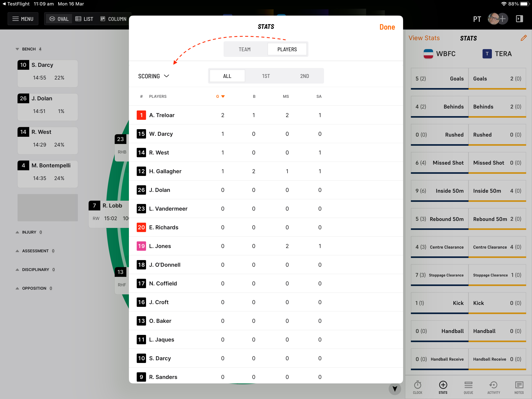
Task: Switch to LIST view
Action: [x=84, y=19]
